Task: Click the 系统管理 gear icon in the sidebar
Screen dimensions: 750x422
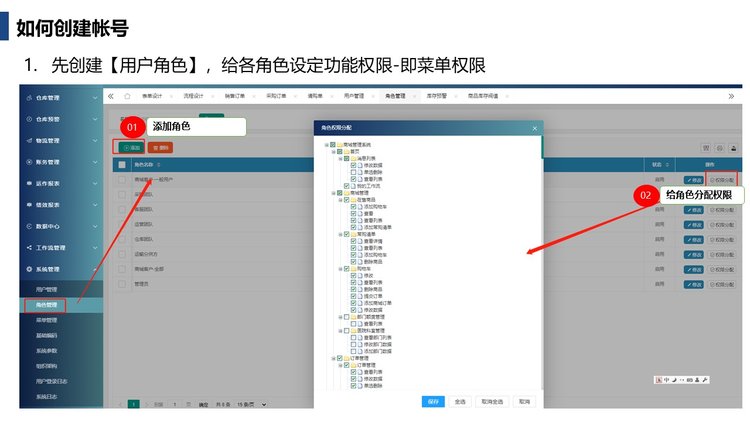Action: [x=28, y=269]
